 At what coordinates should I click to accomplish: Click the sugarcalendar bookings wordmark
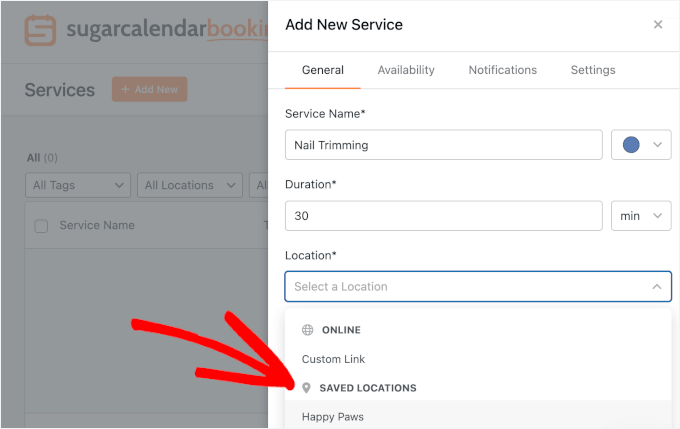pyautogui.click(x=167, y=29)
